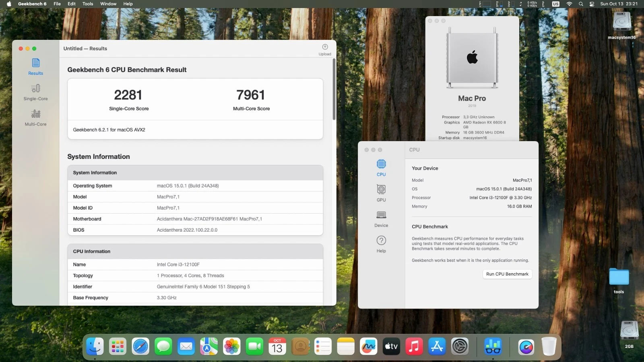Image resolution: width=644 pixels, height=362 pixels.
Task: Open Spotlight search in the menu bar
Action: (x=581, y=4)
